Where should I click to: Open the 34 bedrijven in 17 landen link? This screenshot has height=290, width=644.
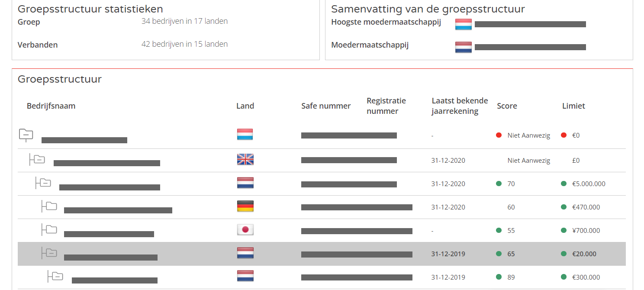(x=184, y=21)
